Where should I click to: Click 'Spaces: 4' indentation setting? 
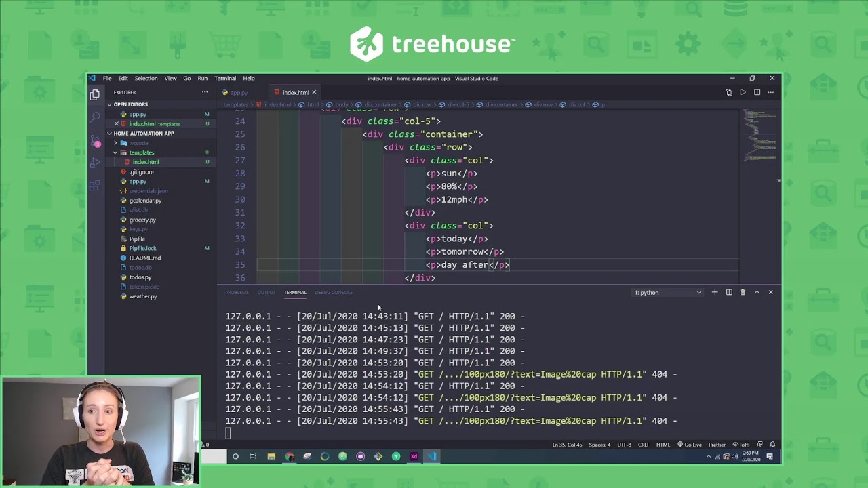[x=599, y=445]
